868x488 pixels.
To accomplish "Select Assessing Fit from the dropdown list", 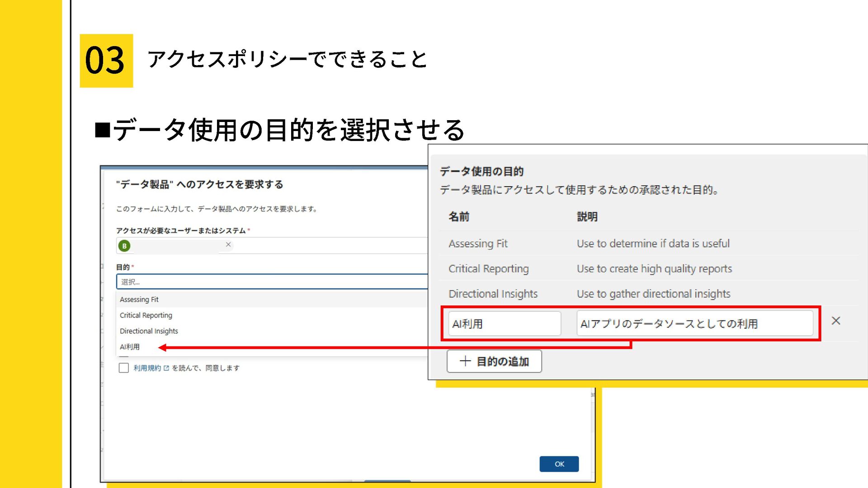I will pos(139,300).
